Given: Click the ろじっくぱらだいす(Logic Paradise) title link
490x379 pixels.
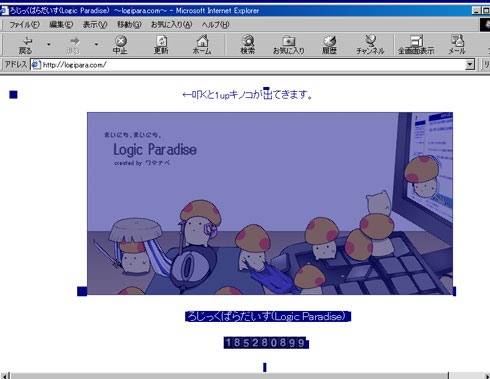Looking at the screenshot, I should (268, 316).
